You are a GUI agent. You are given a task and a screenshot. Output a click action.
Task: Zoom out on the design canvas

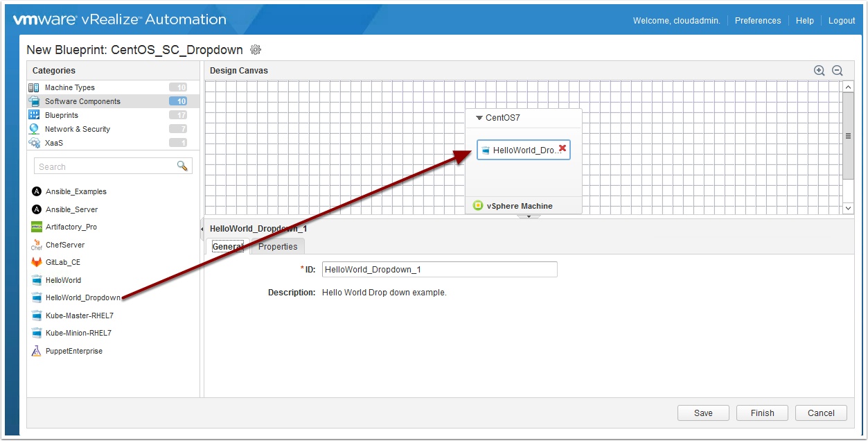coord(837,71)
